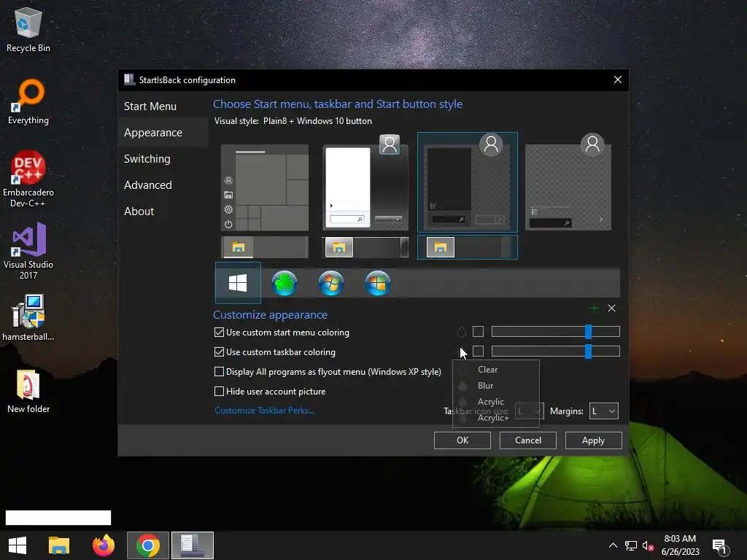The width and height of the screenshot is (747, 560).
Task: Show hidden tray icons chevron
Action: (613, 545)
